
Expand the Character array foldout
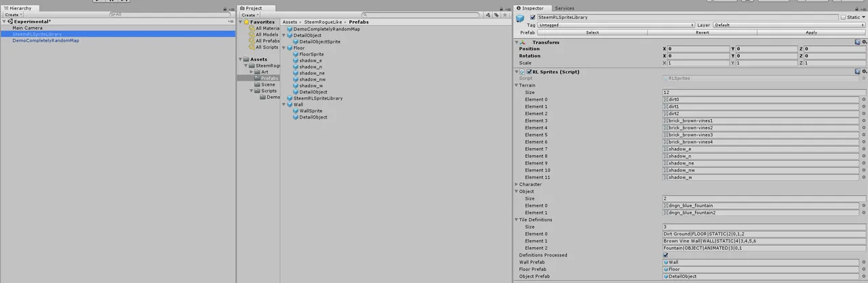517,184
